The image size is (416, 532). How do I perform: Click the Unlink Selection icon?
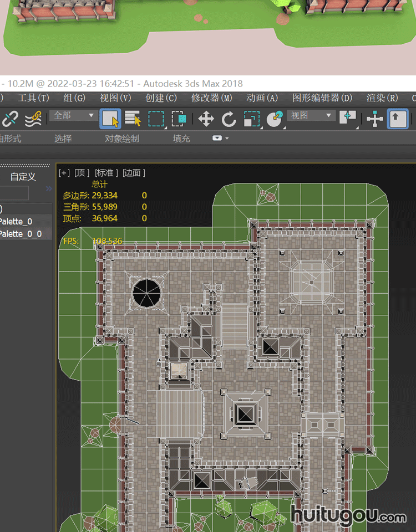click(x=10, y=119)
